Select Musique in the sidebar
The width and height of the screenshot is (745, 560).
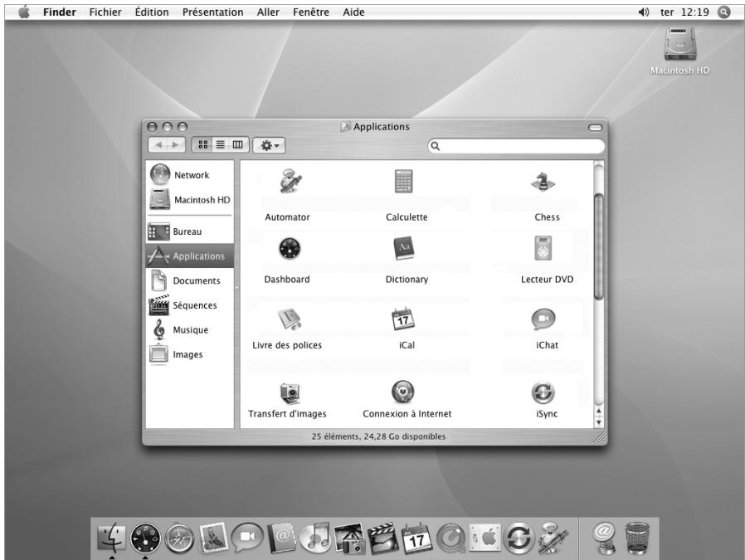point(190,330)
